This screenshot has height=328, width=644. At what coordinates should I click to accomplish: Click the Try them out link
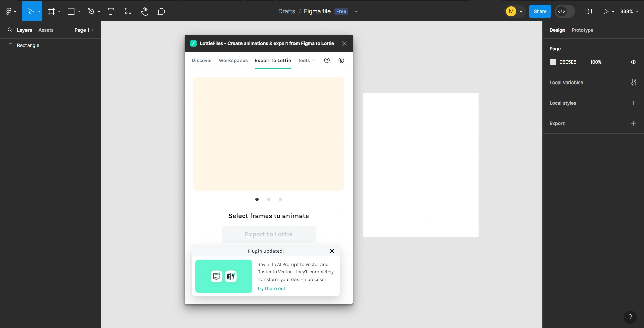point(272,288)
